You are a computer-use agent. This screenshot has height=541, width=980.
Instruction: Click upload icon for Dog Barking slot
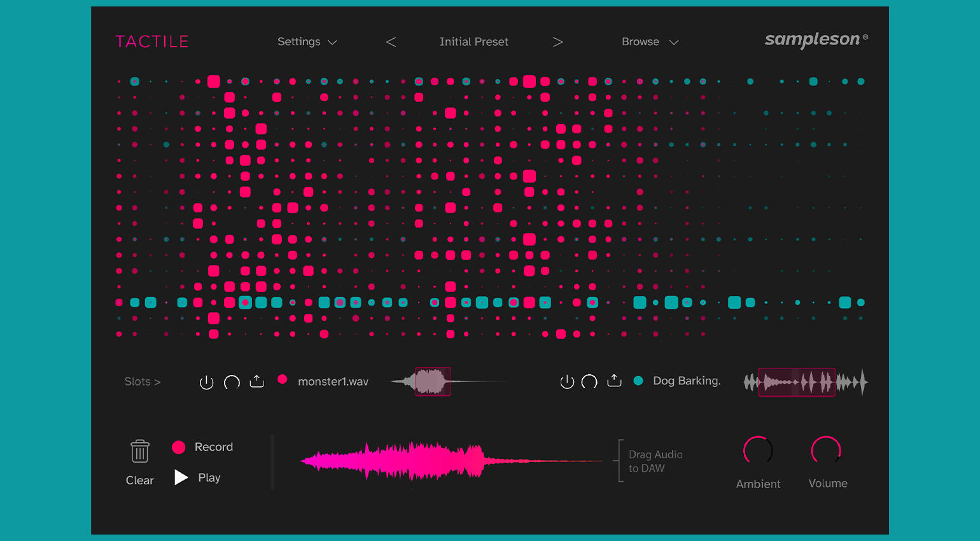pos(614,380)
